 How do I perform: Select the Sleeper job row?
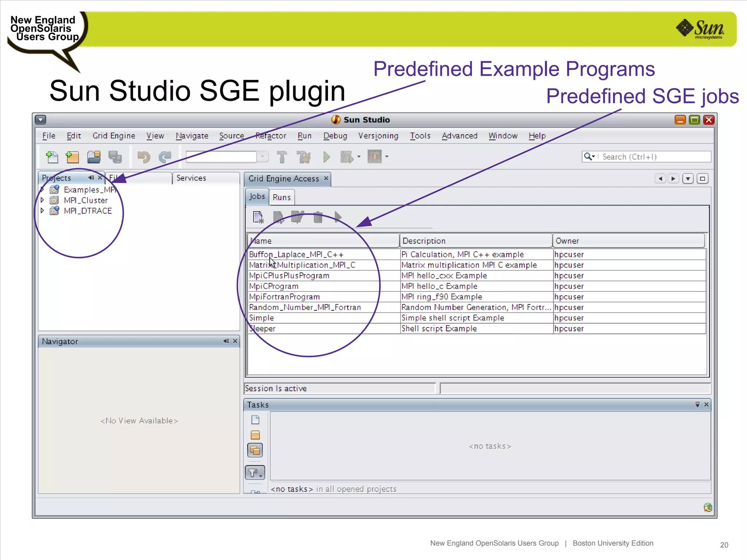tap(477, 328)
